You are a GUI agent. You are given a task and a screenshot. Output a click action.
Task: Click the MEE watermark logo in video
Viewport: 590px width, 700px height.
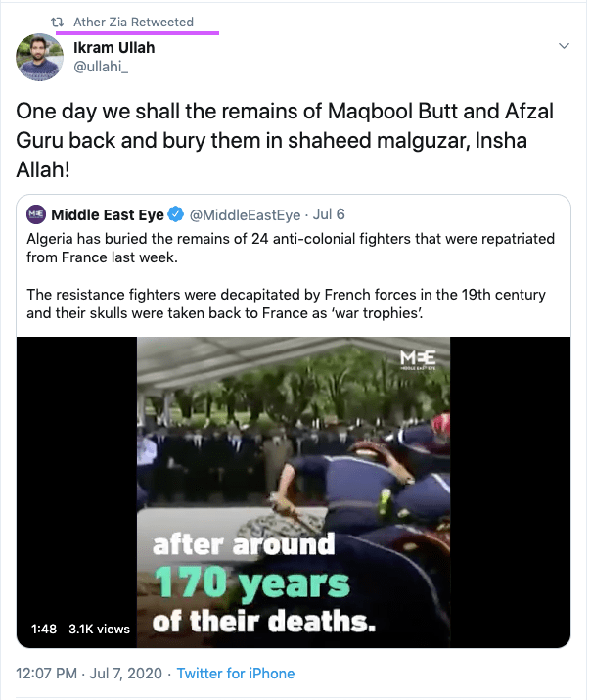[418, 360]
